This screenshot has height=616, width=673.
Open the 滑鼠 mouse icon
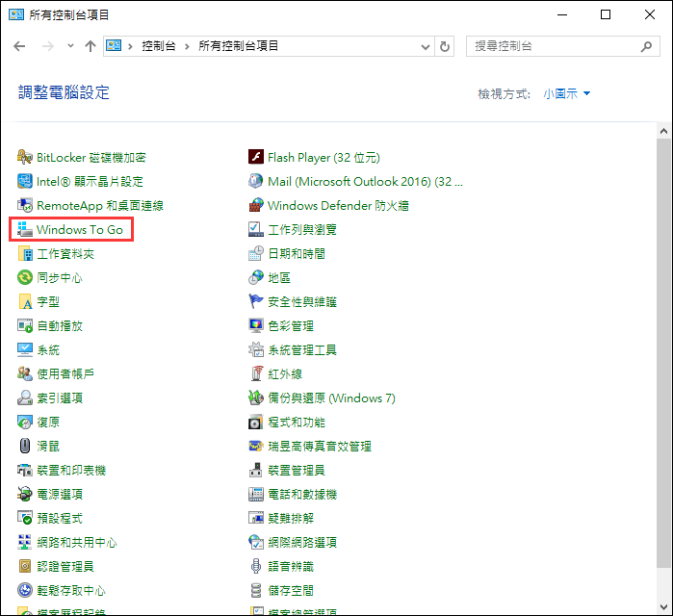[24, 447]
